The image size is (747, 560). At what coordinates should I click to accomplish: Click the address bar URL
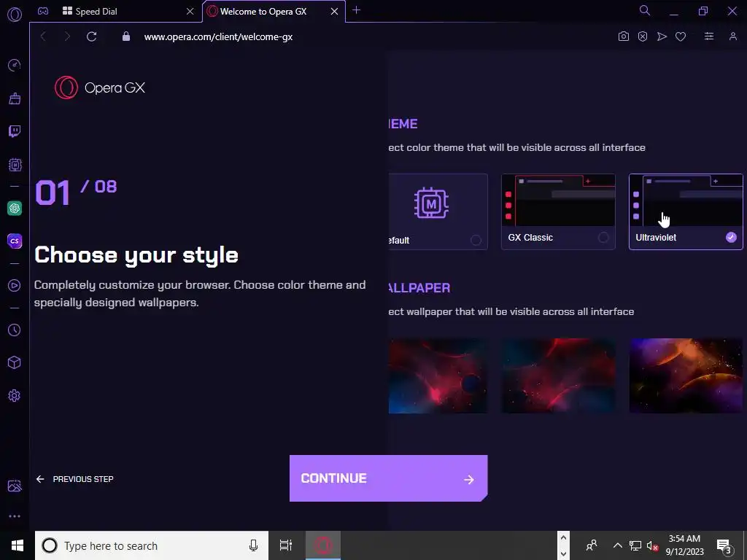pyautogui.click(x=218, y=36)
